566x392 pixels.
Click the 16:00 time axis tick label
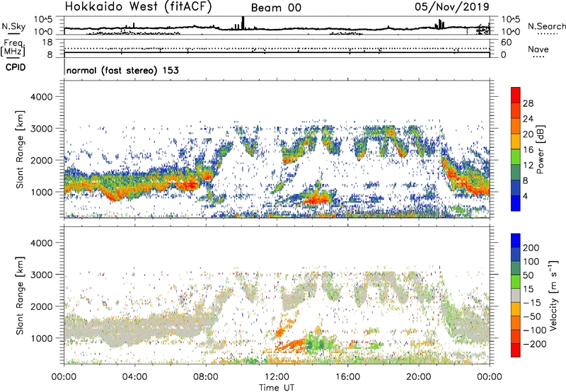coord(347,377)
